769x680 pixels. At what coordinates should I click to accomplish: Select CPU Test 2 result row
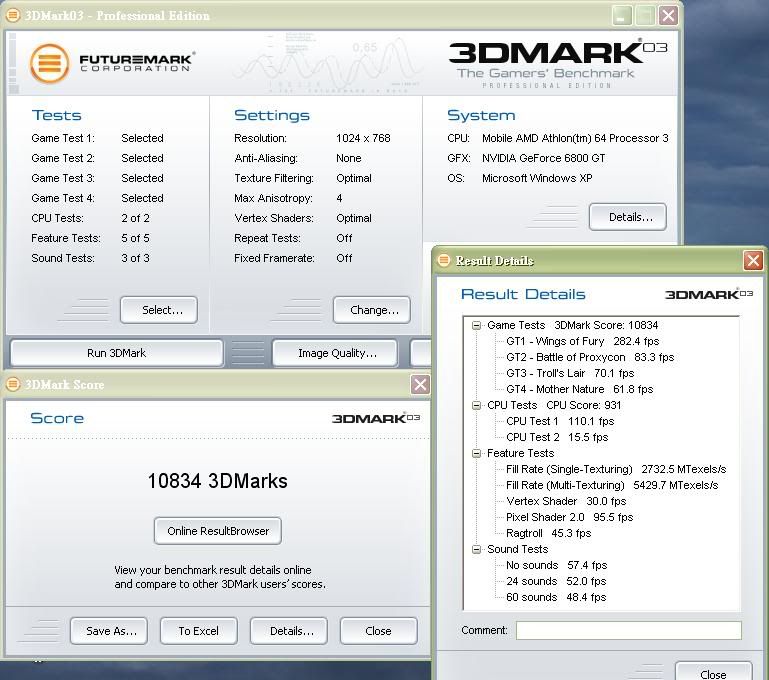click(x=557, y=437)
